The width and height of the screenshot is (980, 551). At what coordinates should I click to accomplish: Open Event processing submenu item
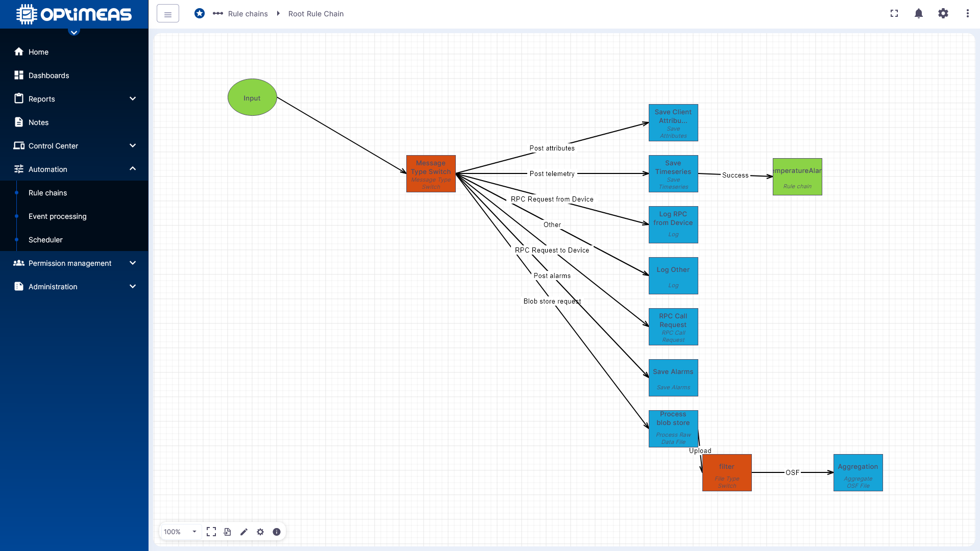74,216
